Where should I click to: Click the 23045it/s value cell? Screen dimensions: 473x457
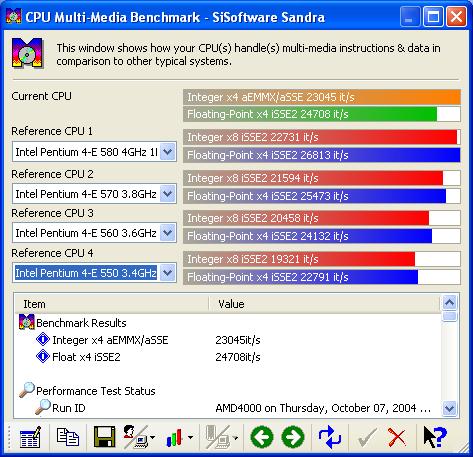(x=238, y=340)
